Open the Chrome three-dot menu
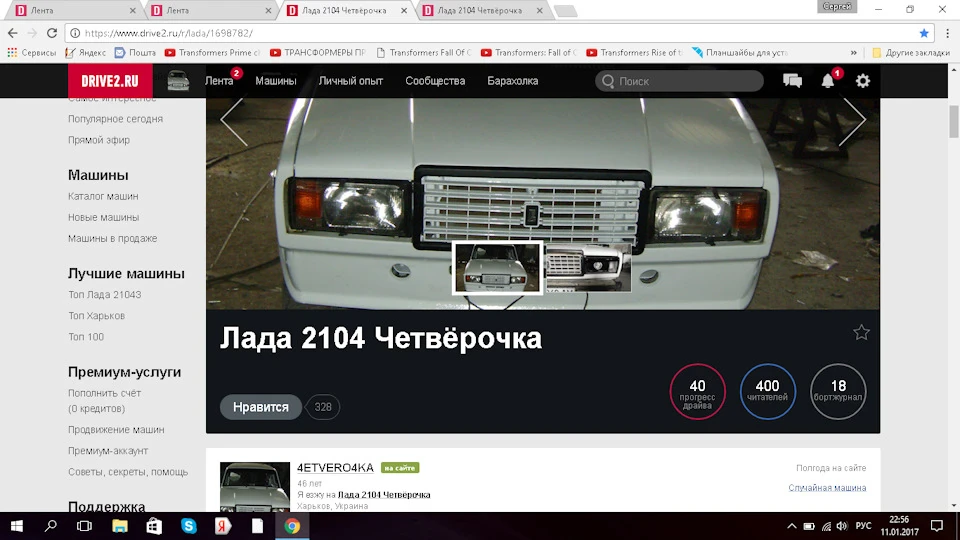The height and width of the screenshot is (540, 960). pyautogui.click(x=947, y=33)
